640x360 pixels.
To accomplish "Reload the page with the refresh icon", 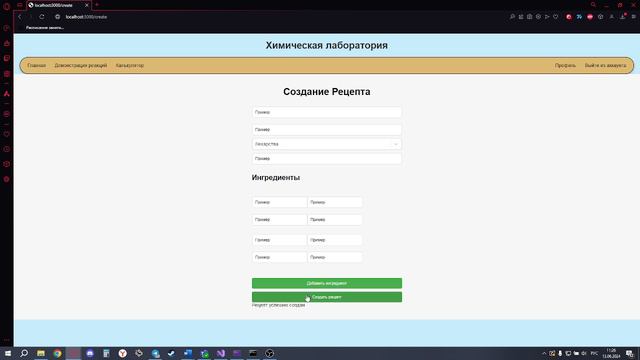I will (x=42, y=17).
